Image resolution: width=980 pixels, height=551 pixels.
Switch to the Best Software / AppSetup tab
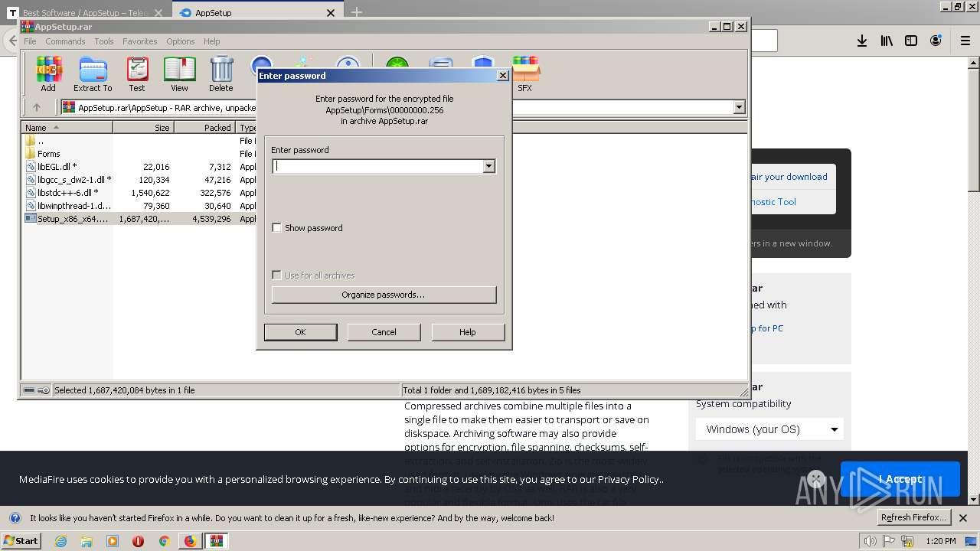[87, 12]
